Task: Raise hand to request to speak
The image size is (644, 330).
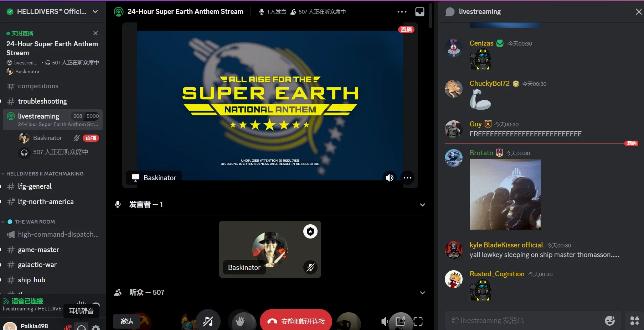Action: (240, 321)
